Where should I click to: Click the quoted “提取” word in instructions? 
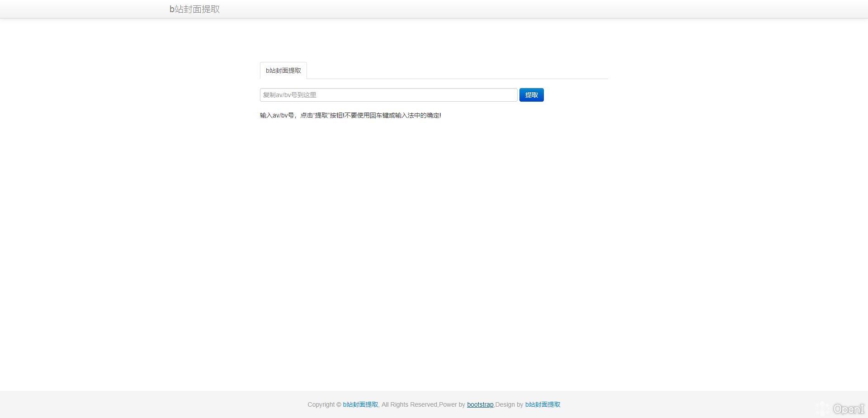point(321,115)
